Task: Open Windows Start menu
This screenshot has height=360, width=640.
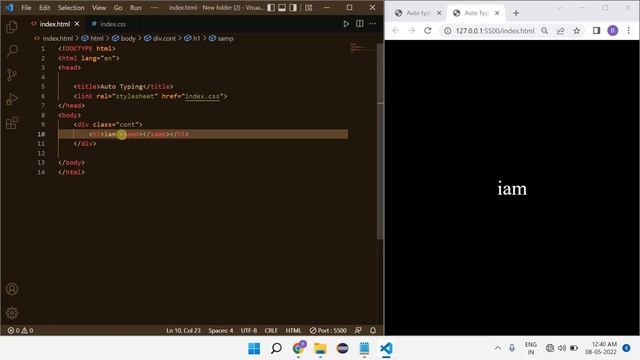Action: pyautogui.click(x=254, y=349)
